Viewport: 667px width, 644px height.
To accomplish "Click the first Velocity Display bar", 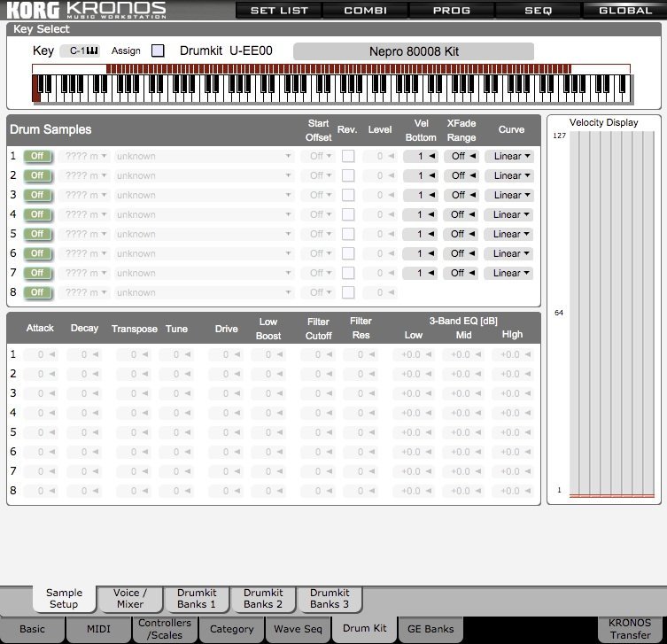I will (x=575, y=314).
